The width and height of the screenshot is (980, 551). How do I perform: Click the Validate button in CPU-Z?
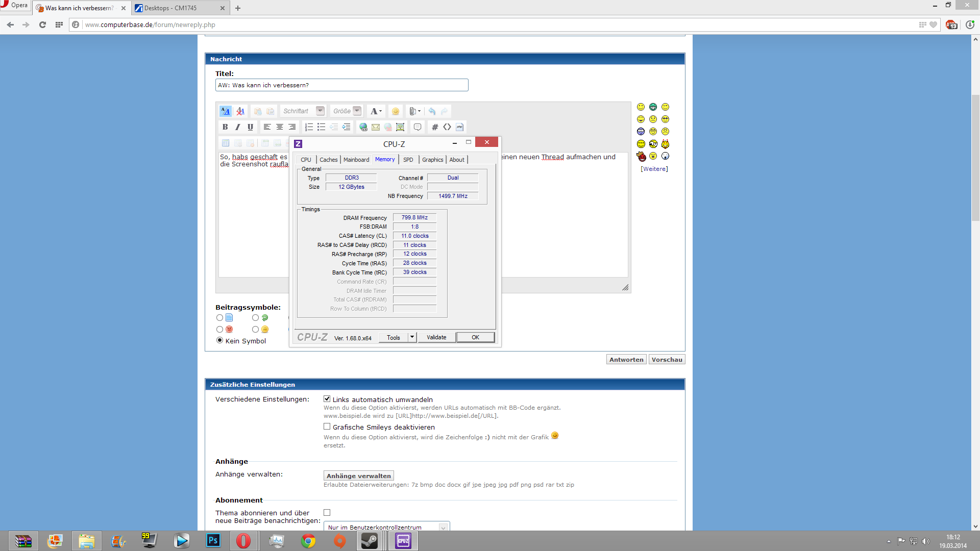click(x=436, y=337)
